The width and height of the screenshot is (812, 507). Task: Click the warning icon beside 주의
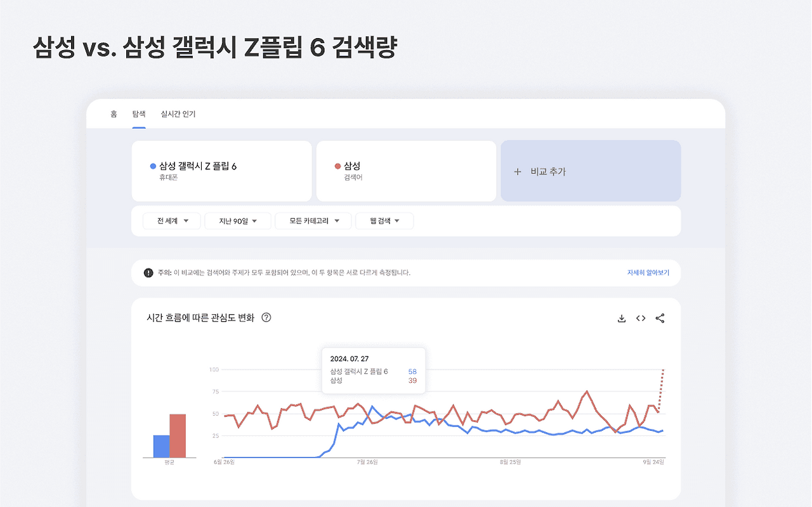(x=148, y=273)
